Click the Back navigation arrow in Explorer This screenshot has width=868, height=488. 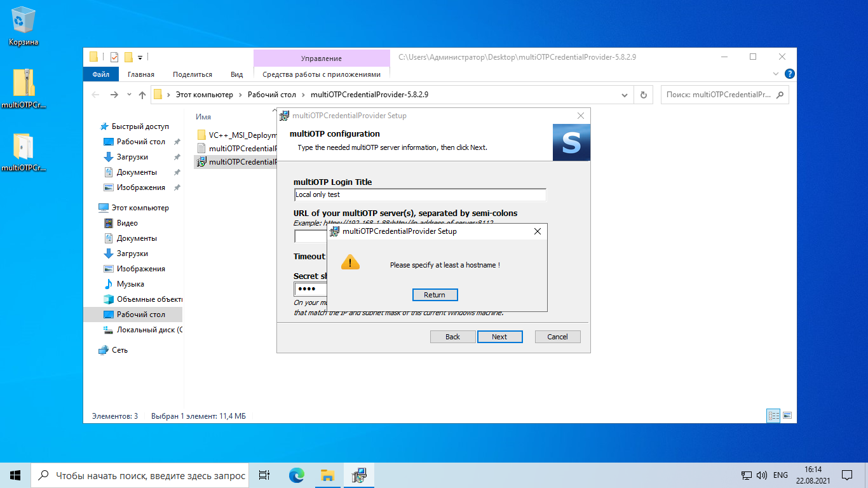[95, 94]
